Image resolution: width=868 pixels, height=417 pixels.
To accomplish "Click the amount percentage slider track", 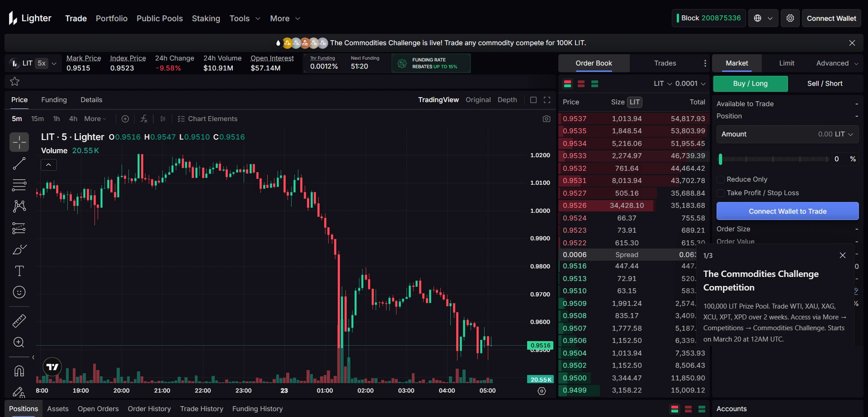I will coord(773,159).
